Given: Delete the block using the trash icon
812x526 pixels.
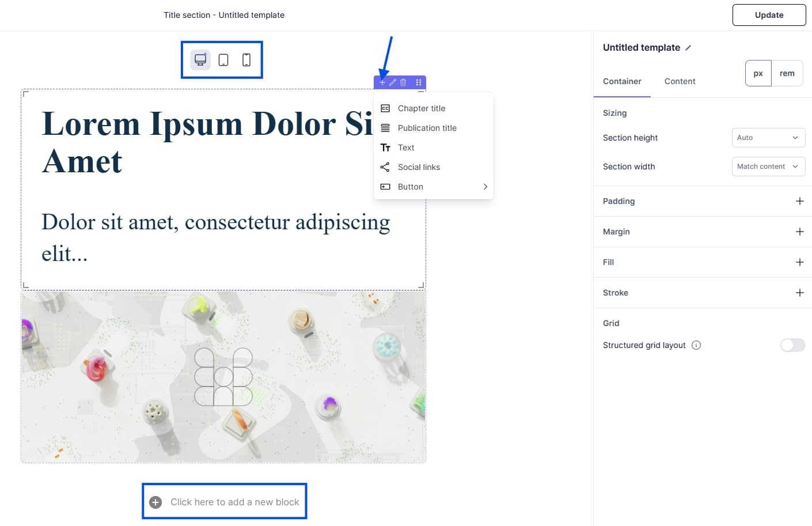Looking at the screenshot, I should pyautogui.click(x=403, y=82).
